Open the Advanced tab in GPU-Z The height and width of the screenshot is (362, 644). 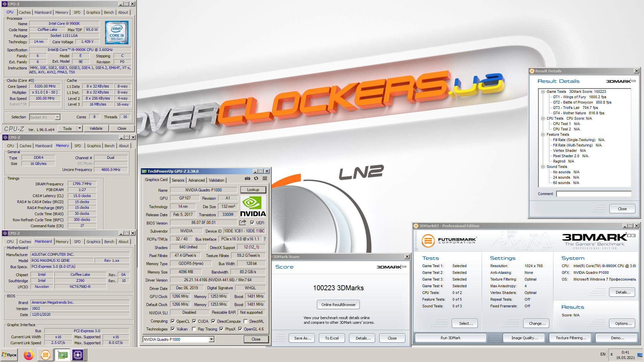pos(197,180)
